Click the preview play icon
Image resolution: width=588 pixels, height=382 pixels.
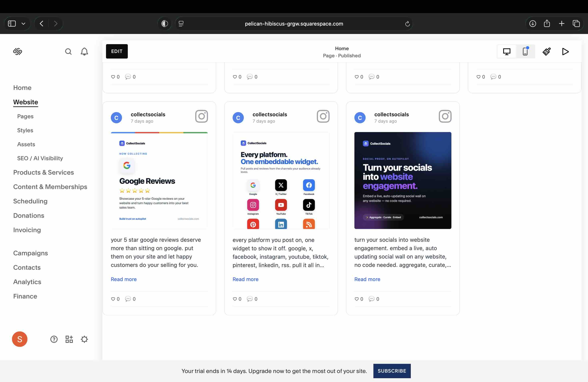pos(565,51)
